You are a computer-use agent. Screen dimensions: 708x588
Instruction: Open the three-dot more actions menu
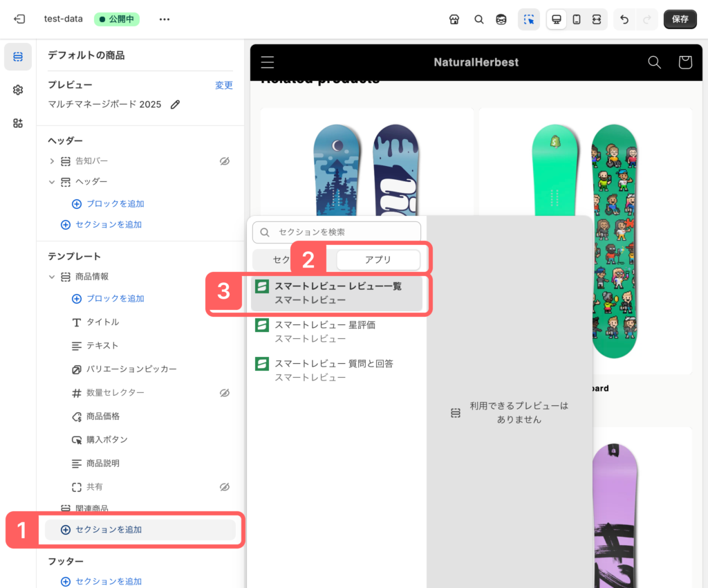coord(164,19)
